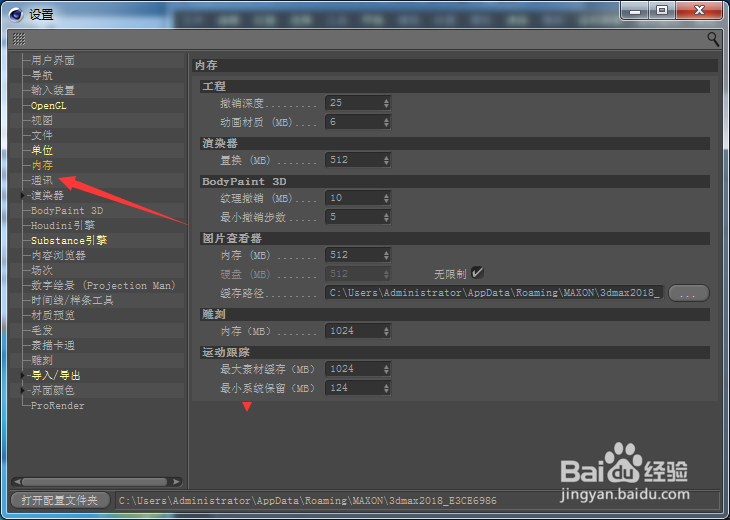Collapse the 图片查看器 section header
The width and height of the screenshot is (730, 520).
point(455,238)
